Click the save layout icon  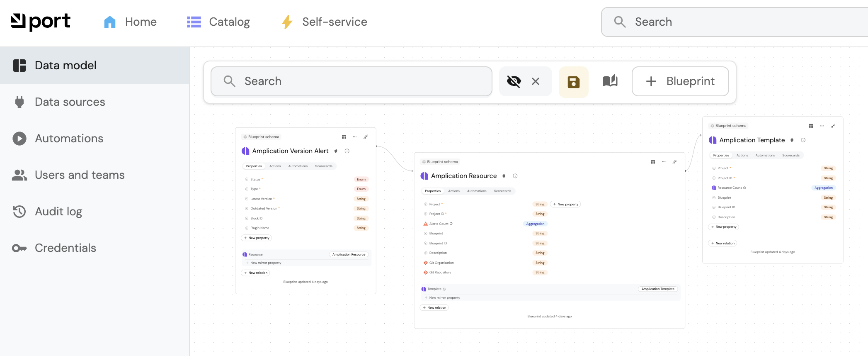[x=574, y=82]
